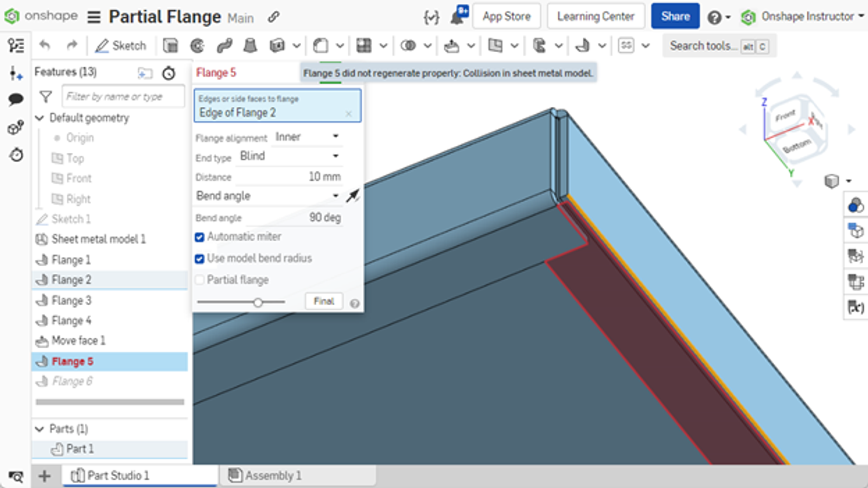
Task: Enable the Partial flange checkbox
Action: point(200,280)
